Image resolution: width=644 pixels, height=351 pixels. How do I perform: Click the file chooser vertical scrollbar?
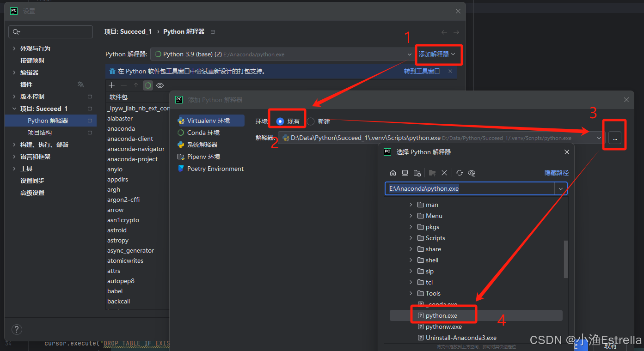click(x=566, y=259)
